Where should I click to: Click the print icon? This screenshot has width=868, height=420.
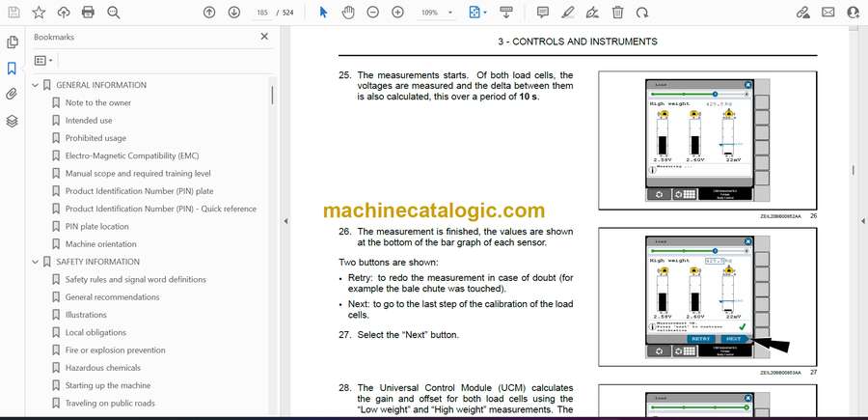pos(88,13)
